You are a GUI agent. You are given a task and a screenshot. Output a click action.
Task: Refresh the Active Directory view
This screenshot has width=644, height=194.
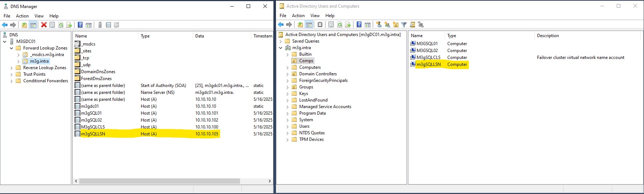coord(340,24)
